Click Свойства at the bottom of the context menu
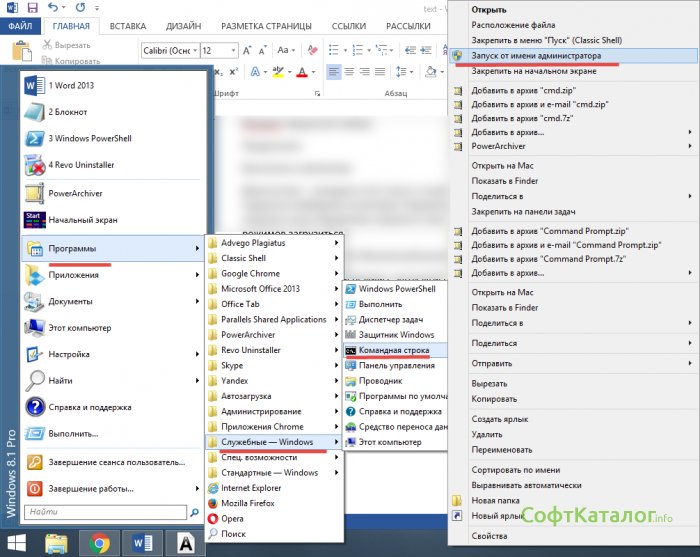Screen dimensions: 700x557 coord(490,537)
